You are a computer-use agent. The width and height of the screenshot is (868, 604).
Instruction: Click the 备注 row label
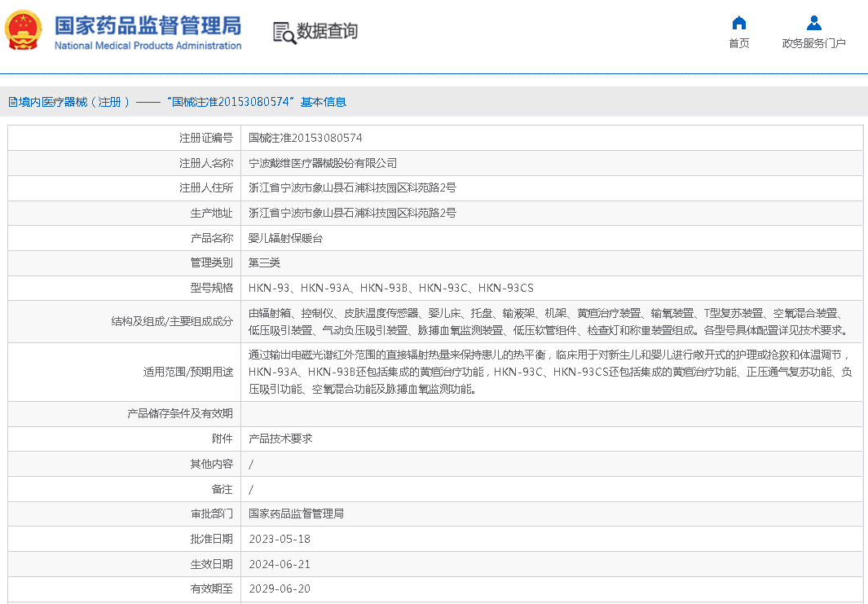[222, 489]
